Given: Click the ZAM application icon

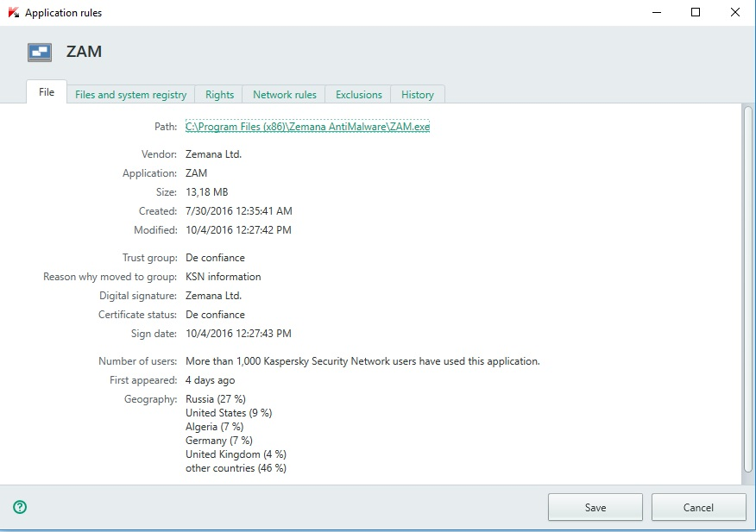Looking at the screenshot, I should (40, 52).
